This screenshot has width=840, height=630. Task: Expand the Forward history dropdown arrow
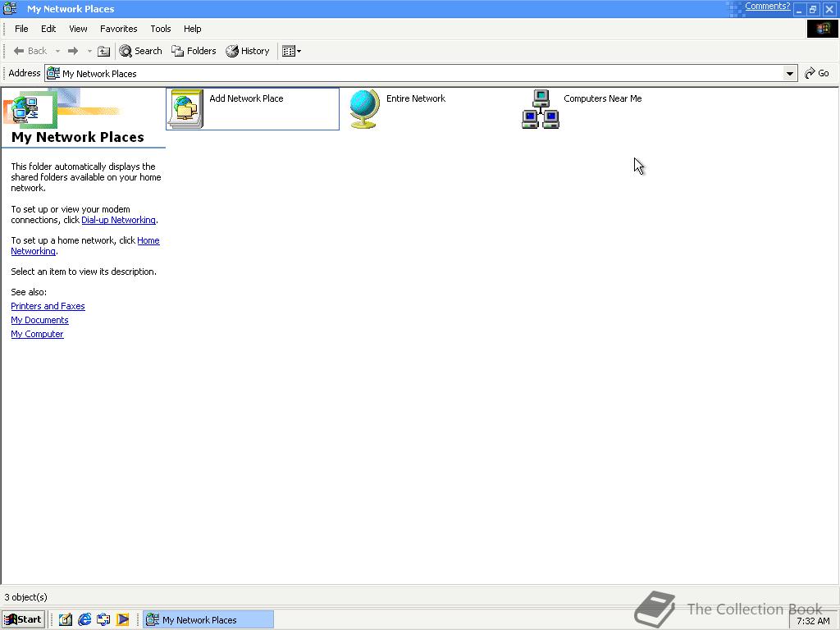[x=89, y=51]
